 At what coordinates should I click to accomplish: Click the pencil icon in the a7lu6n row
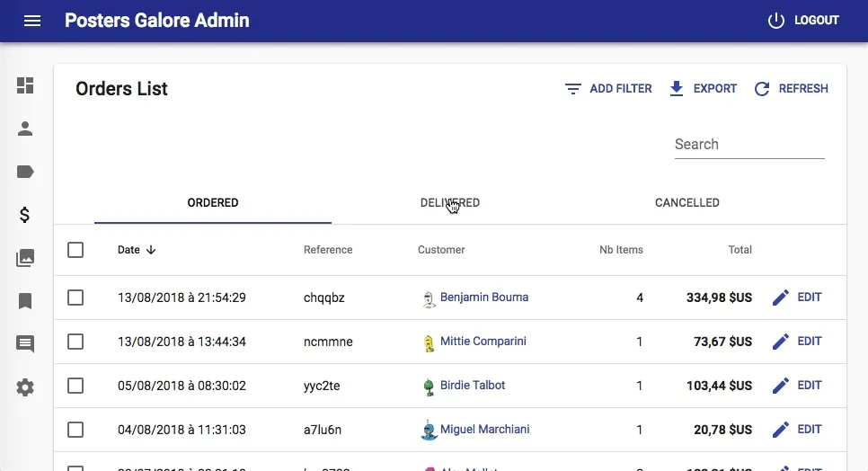[781, 430]
